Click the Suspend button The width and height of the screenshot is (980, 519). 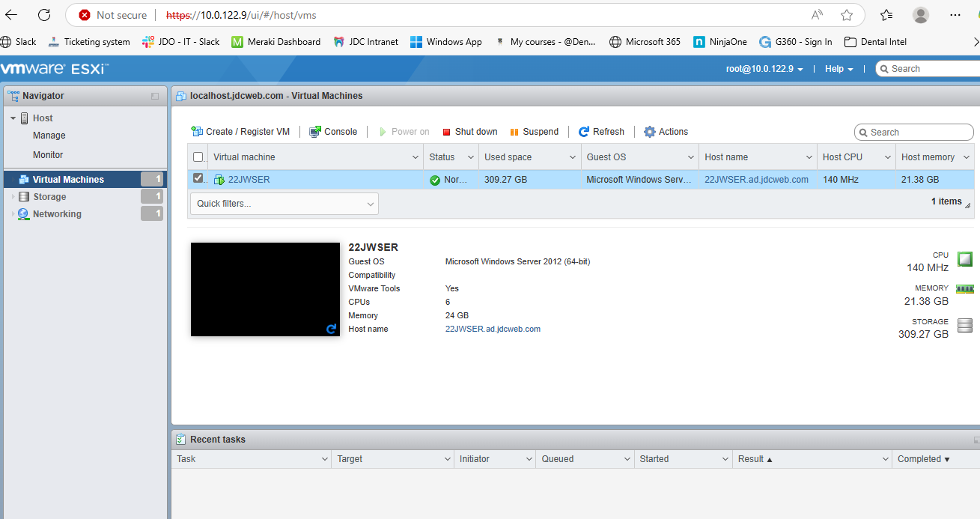point(534,132)
